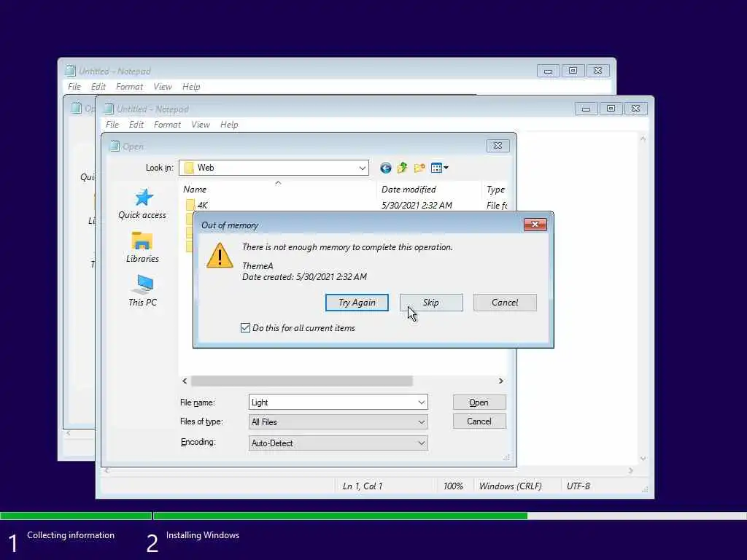Click the 5/30/2021 2:32 AM date cell
This screenshot has height=560, width=747.
coord(417,205)
